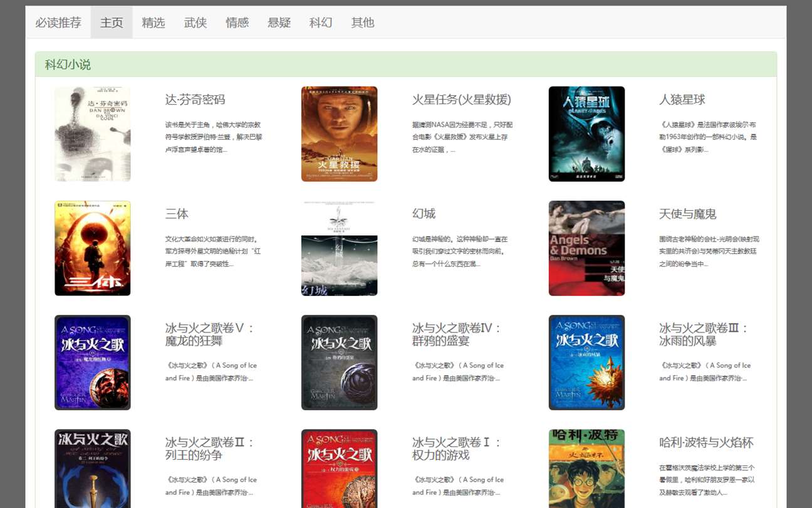Click the purple 魔龙的狂舞 book cover
812x508 pixels.
93,362
